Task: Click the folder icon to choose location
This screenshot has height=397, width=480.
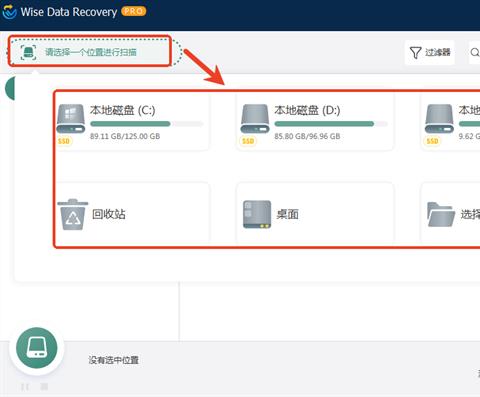Action: [x=441, y=214]
